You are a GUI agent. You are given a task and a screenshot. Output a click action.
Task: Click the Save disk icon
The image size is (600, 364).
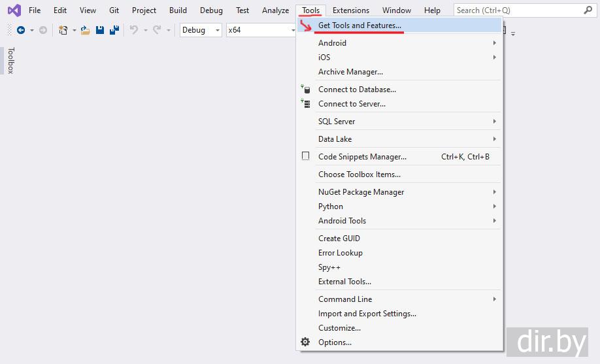coord(100,30)
